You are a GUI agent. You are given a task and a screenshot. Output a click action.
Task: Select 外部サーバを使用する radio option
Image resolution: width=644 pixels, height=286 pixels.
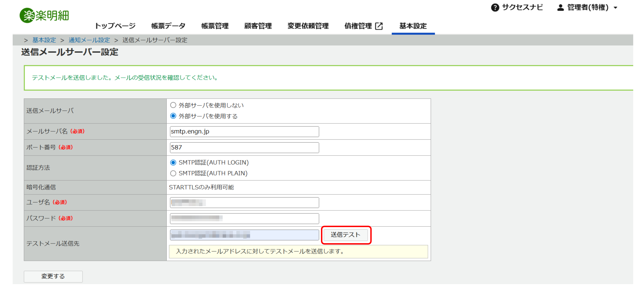[x=173, y=116]
